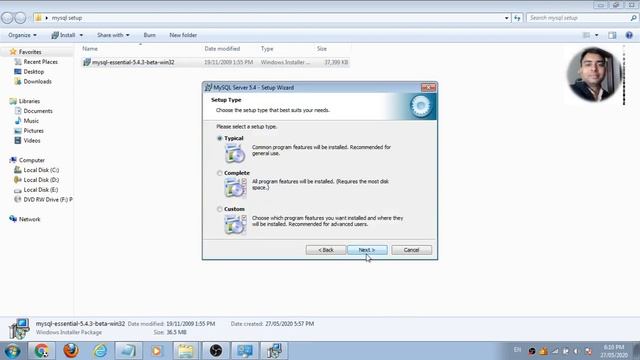Click the Explorer forward navigation button
Image resolution: width=640 pixels, height=360 pixels.
point(20,18)
